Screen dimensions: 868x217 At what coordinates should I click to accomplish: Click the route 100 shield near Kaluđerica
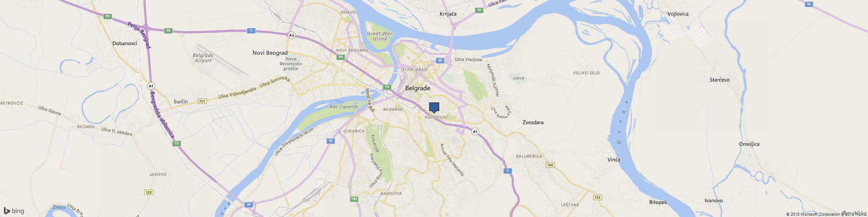coord(550,165)
